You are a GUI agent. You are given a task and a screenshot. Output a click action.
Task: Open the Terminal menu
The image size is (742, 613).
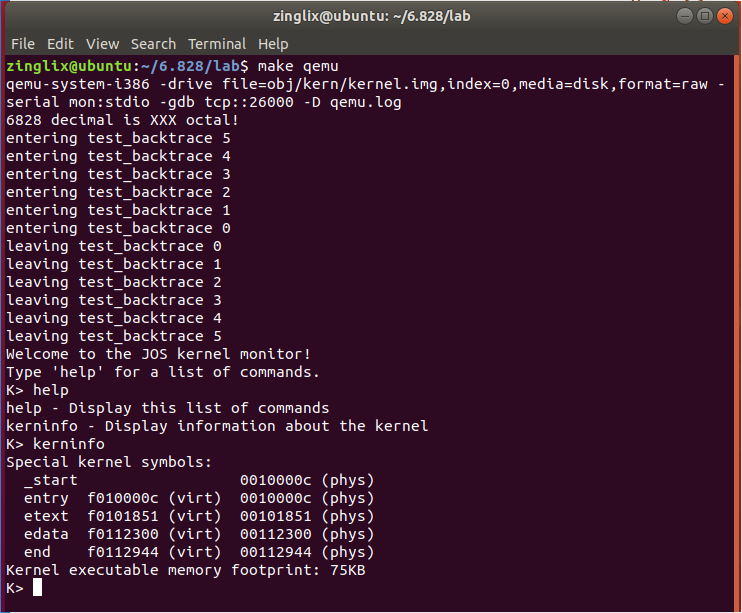[x=217, y=44]
